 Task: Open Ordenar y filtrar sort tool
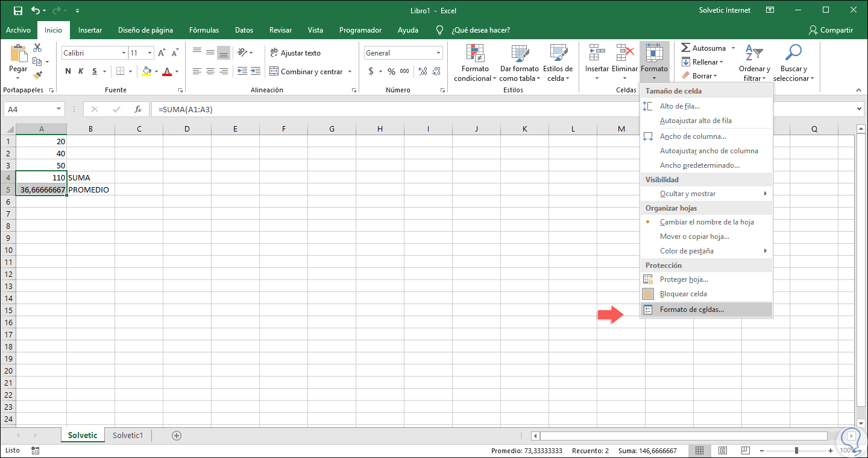(x=754, y=63)
